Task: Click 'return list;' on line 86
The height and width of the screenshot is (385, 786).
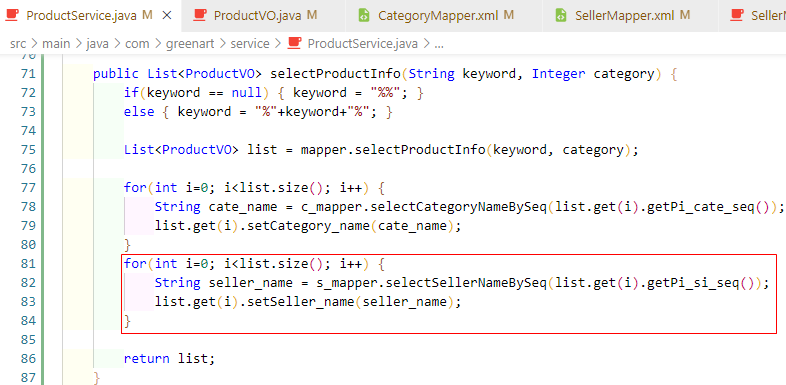Action: (x=169, y=358)
